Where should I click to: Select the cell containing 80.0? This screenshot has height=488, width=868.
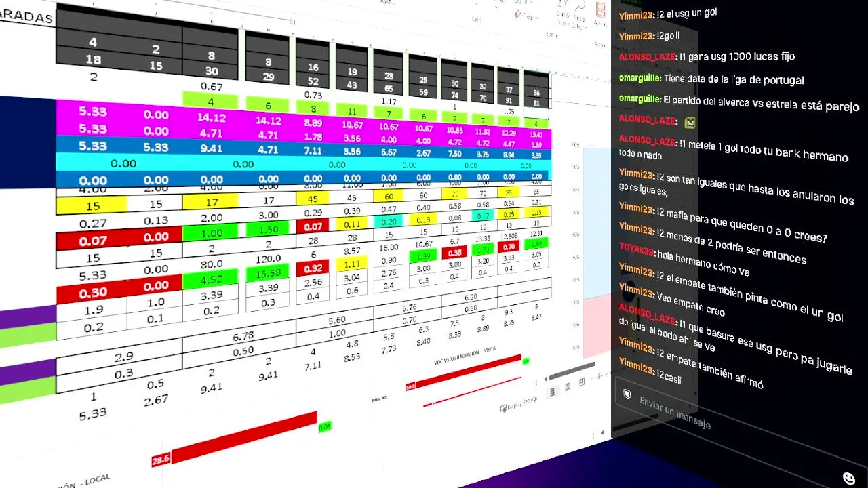pyautogui.click(x=212, y=264)
